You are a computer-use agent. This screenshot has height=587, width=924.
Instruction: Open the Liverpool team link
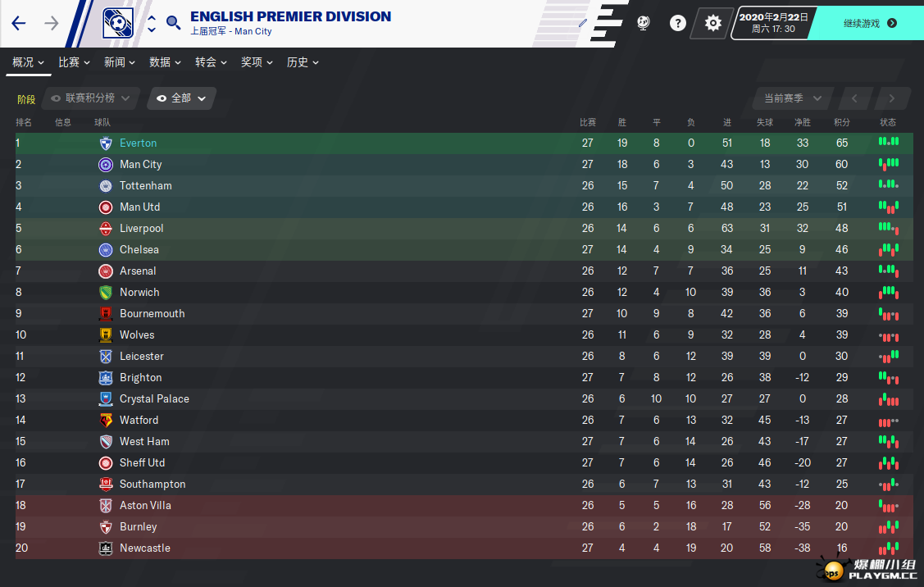[141, 229]
